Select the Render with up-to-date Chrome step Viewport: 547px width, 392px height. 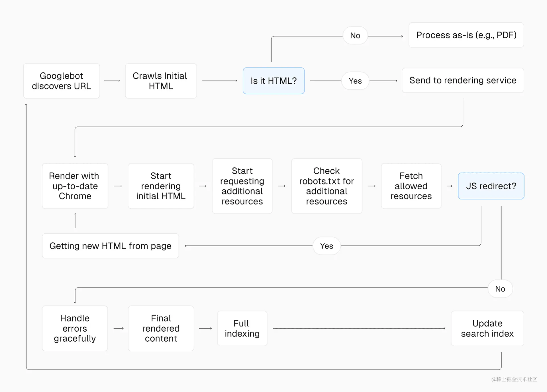(75, 186)
